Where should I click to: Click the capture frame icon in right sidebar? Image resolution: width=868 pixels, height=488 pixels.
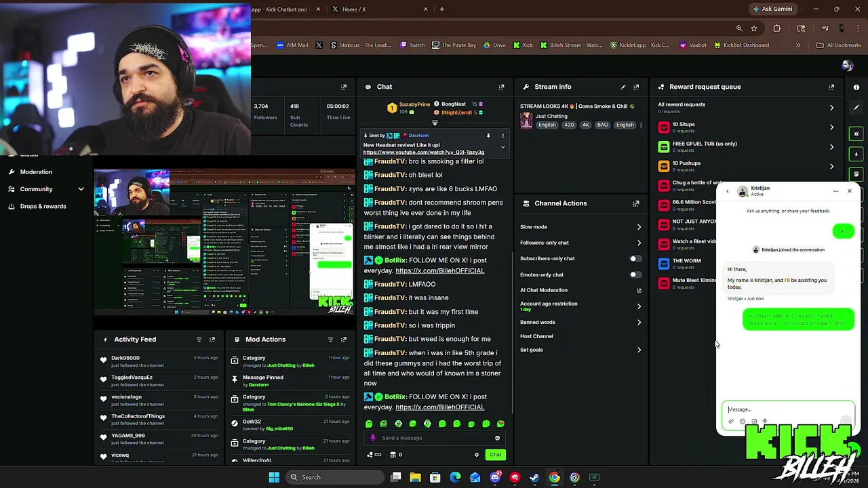(x=856, y=134)
